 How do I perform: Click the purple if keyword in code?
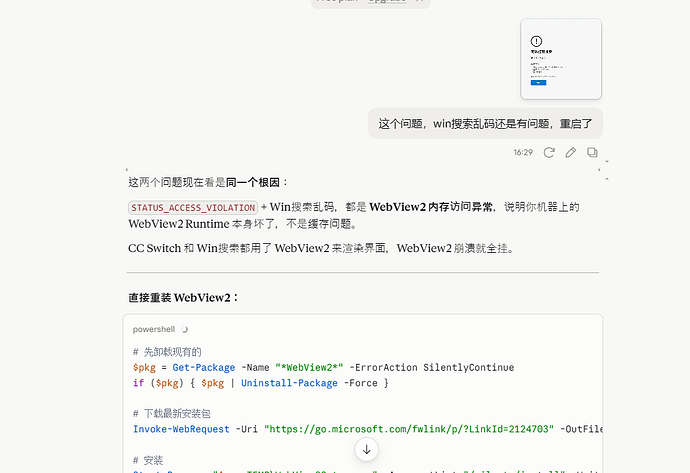138,383
